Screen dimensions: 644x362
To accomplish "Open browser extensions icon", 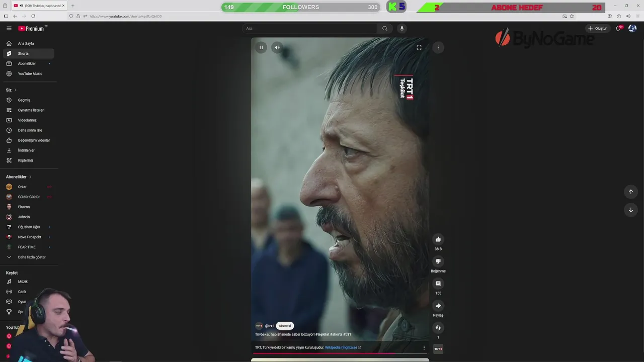I will (x=619, y=16).
